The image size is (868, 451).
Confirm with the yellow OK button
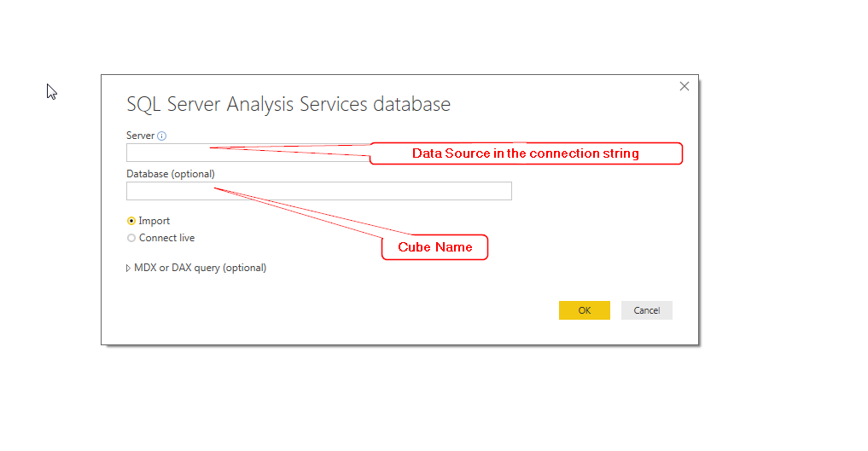click(x=585, y=310)
